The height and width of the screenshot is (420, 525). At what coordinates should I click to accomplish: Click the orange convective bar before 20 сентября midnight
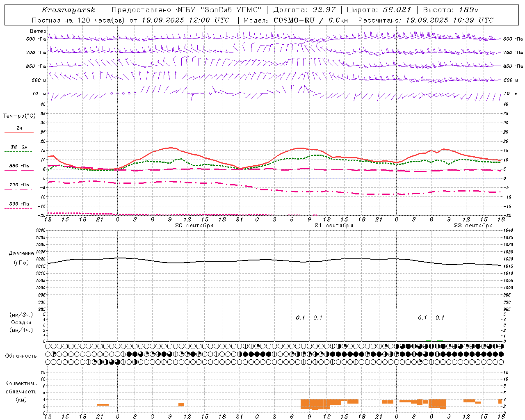coord(103,405)
